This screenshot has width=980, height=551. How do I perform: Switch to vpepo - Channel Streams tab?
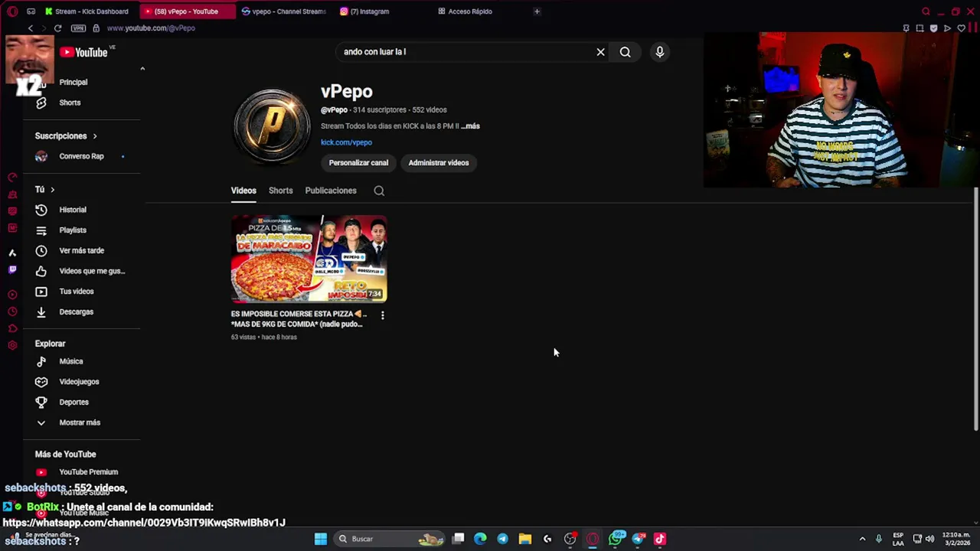(x=283, y=11)
